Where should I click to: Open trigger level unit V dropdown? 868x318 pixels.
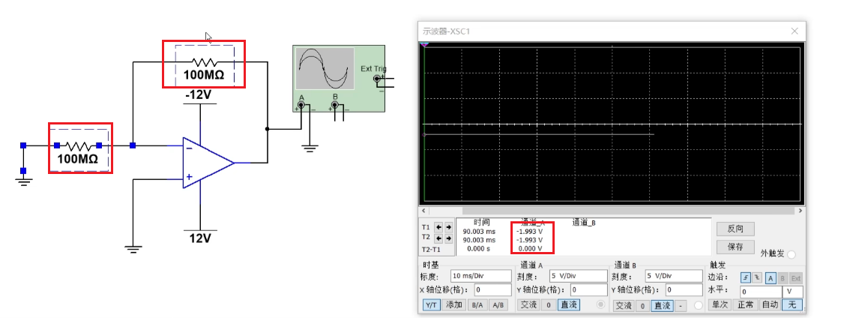pyautogui.click(x=792, y=292)
